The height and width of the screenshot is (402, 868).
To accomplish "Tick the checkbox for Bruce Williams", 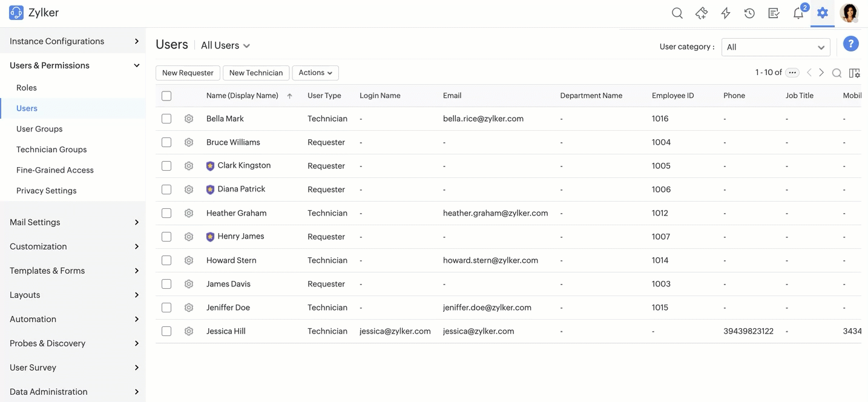I will coord(166,142).
